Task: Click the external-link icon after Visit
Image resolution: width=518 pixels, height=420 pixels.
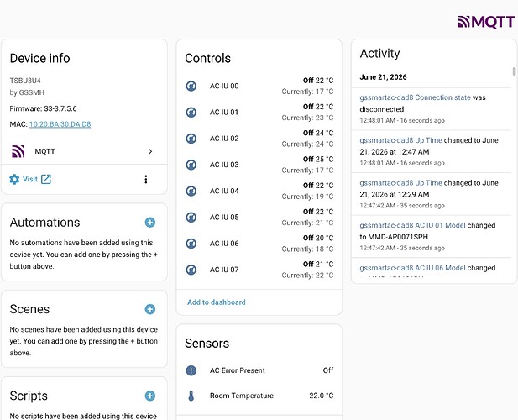Action: [x=46, y=179]
